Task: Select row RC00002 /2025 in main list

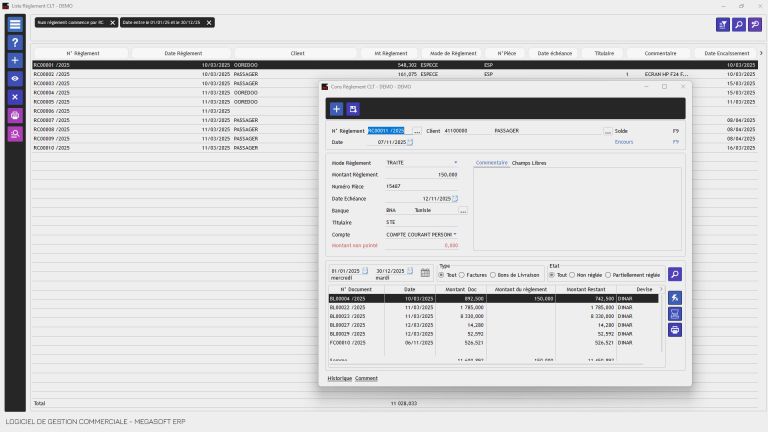Action: click(395, 74)
